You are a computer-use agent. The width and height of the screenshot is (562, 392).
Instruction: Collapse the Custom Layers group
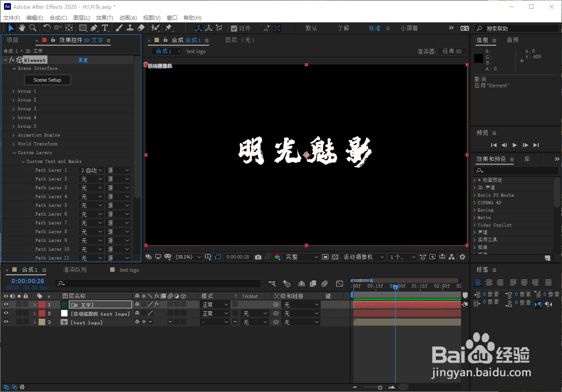click(14, 152)
